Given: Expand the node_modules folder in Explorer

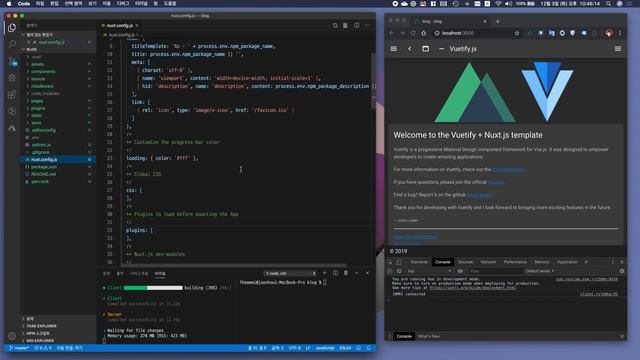Looking at the screenshot, I should tap(45, 93).
